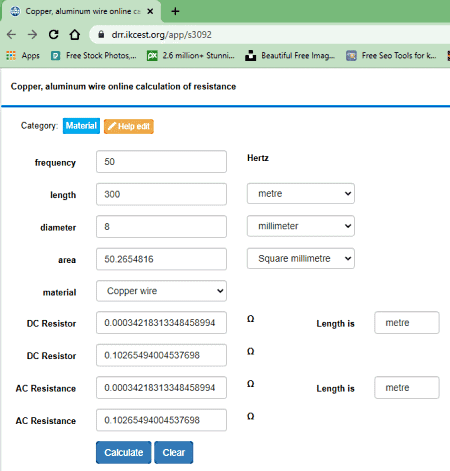Open a new tab with plus icon

(175, 11)
